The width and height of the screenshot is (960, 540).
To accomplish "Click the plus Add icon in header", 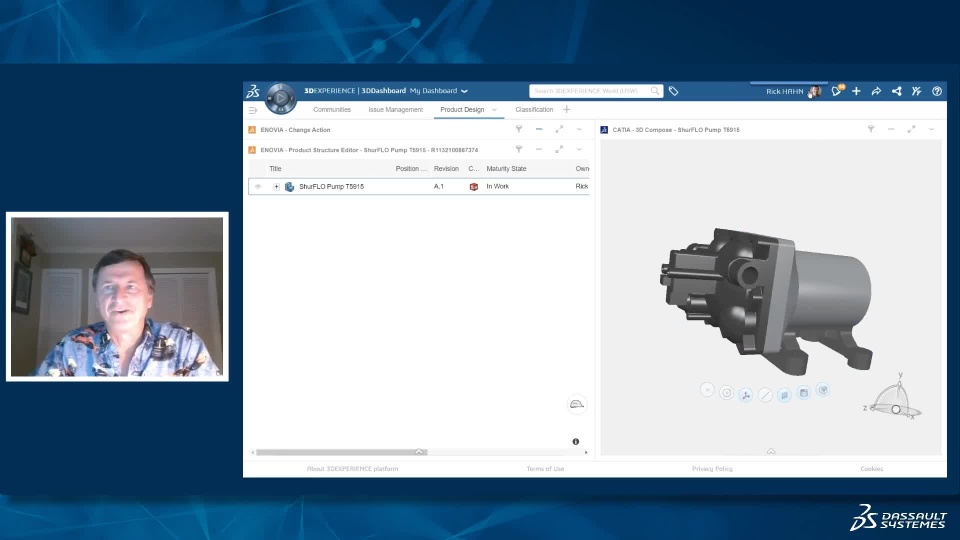I will (x=856, y=91).
